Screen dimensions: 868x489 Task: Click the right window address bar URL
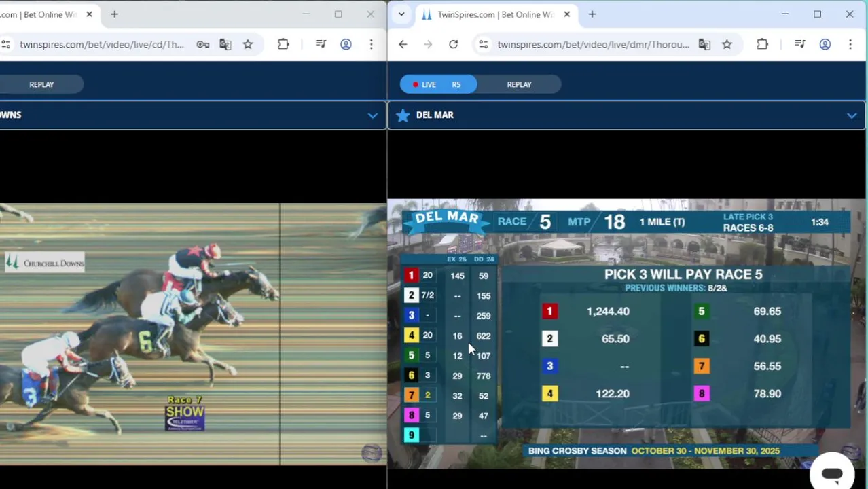pos(593,44)
